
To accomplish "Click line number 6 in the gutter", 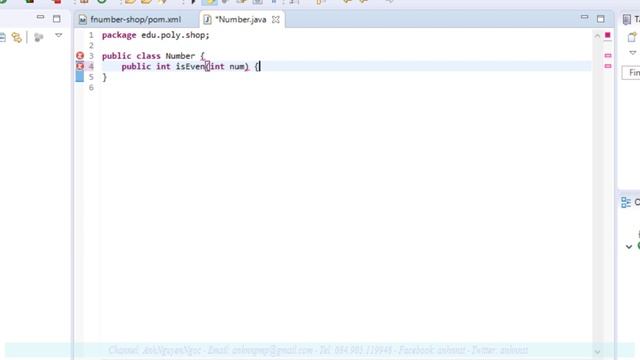I will click(91, 87).
